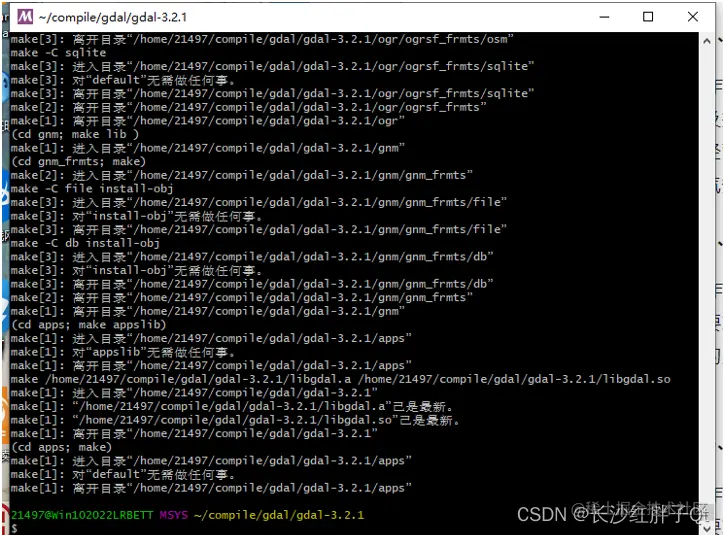Click the make[1] leaving directory ogr line
This screenshot has height=535, width=725.
(x=208, y=121)
